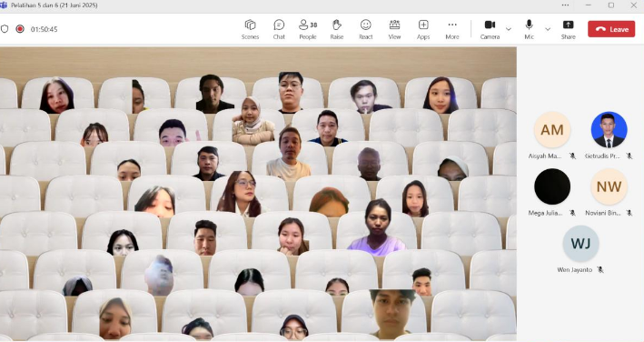Expand the Mic options dropdown arrow
644x342 pixels.
[x=548, y=29]
